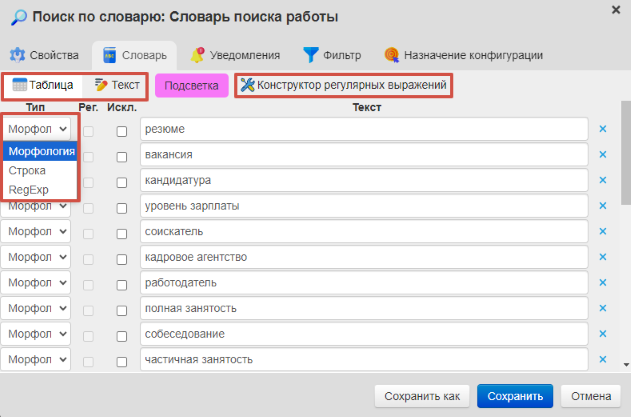Toggle Искл. checkbox for кадровое агентство
The image size is (631, 417).
[x=122, y=260]
